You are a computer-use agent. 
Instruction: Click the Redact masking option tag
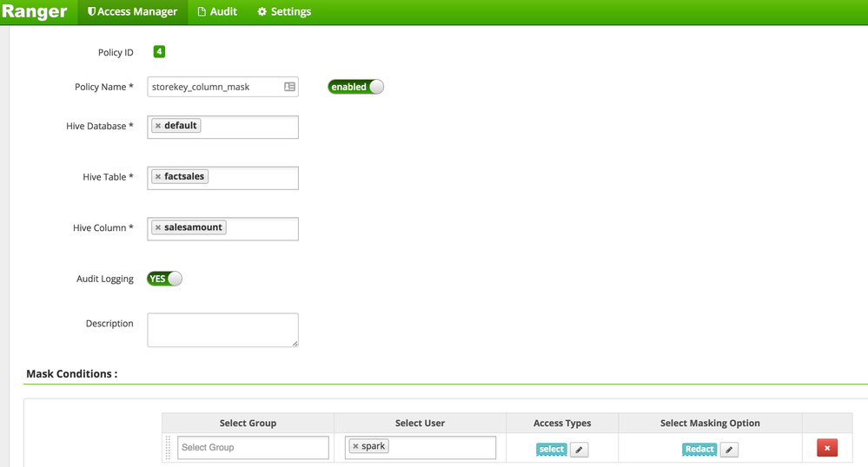coord(699,450)
